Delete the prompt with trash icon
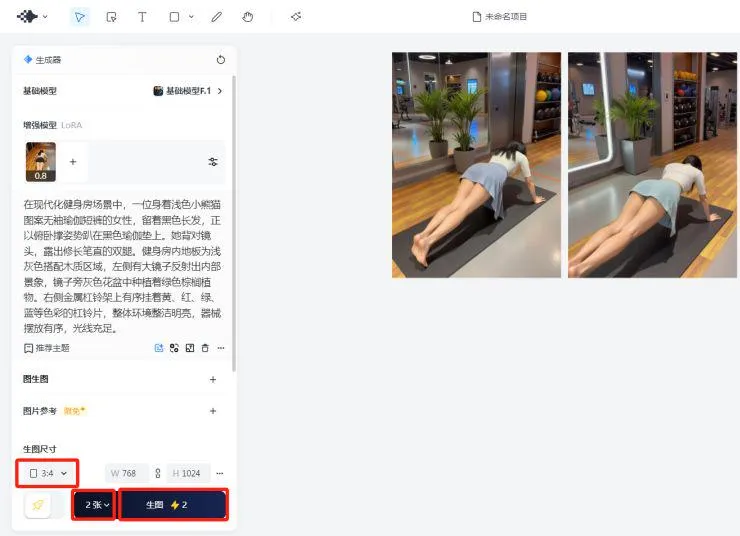 click(205, 348)
